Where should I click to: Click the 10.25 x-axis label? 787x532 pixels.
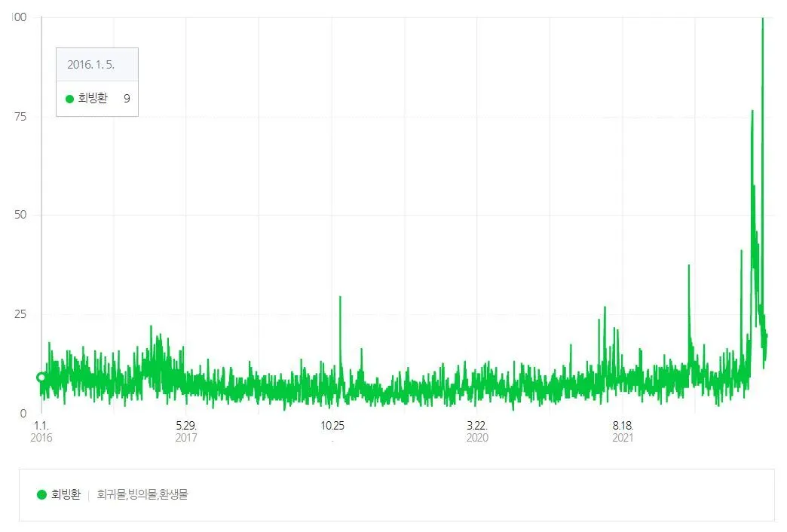[x=332, y=426]
